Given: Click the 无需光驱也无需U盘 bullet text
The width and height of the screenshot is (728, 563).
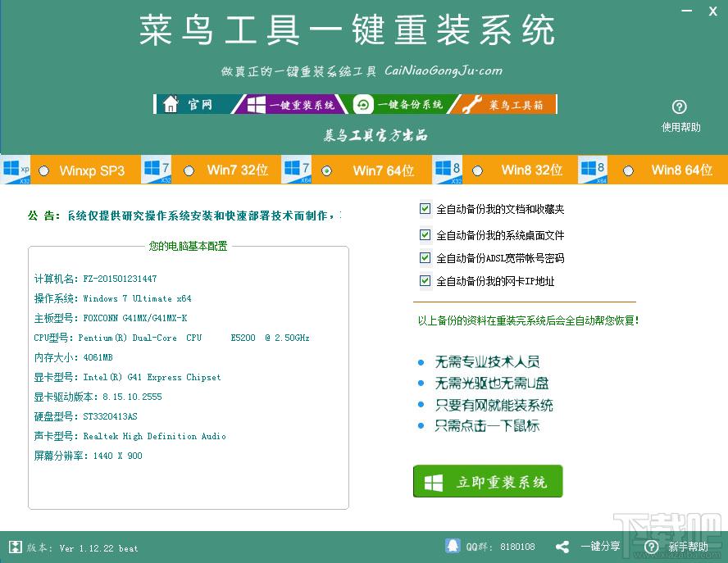Looking at the screenshot, I should tap(492, 383).
